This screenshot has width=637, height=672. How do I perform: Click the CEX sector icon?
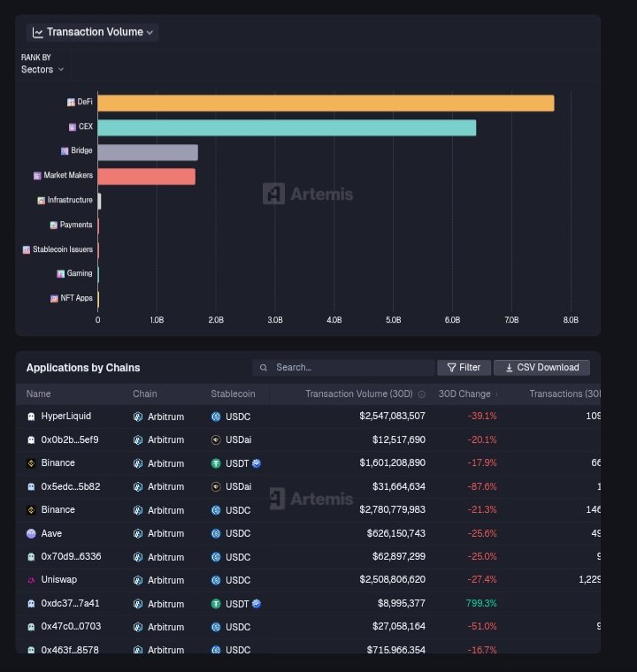[73, 126]
